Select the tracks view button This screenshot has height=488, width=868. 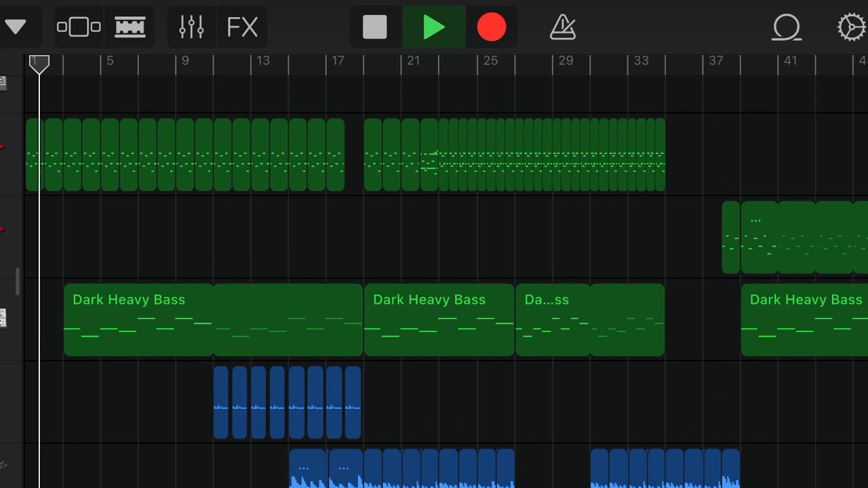click(x=130, y=27)
